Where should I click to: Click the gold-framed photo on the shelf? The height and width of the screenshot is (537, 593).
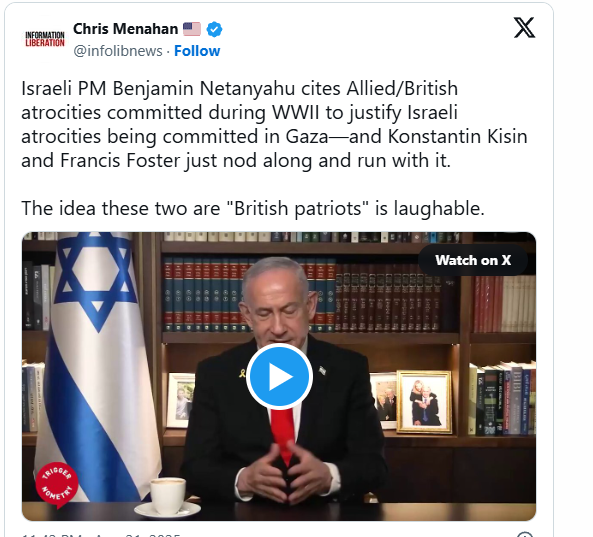pyautogui.click(x=424, y=401)
